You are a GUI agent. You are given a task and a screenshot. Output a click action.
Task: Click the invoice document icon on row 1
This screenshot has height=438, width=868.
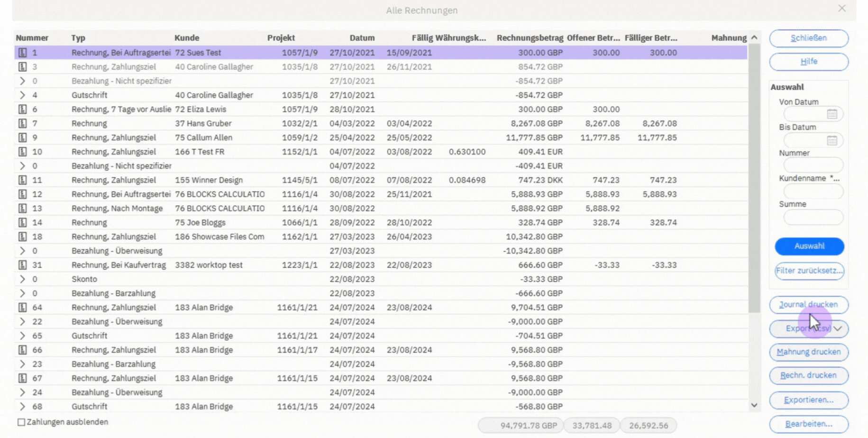pos(22,53)
